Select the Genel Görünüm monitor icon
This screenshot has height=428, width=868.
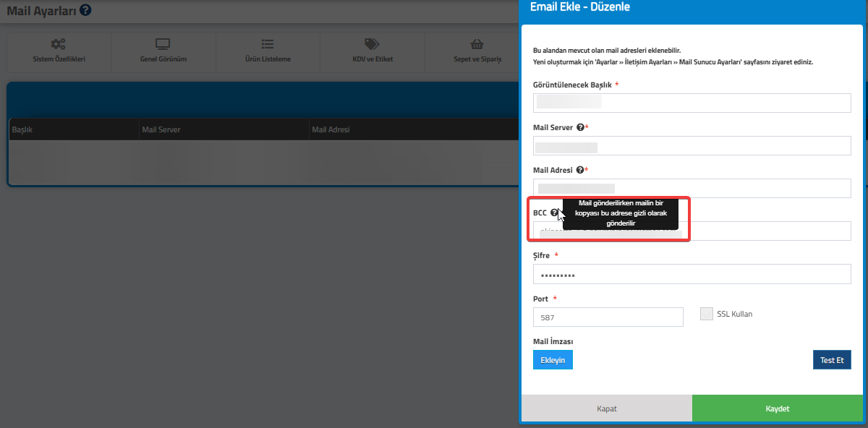point(163,44)
